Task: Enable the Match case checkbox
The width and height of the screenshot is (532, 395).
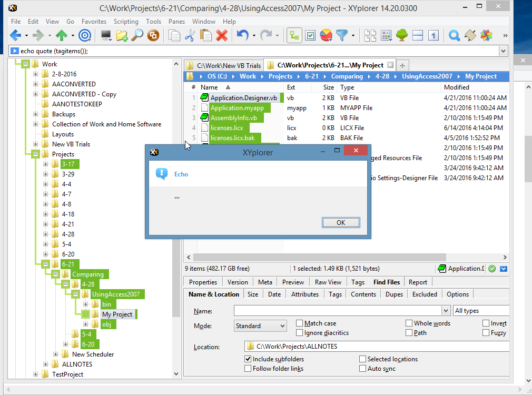Action: click(300, 323)
